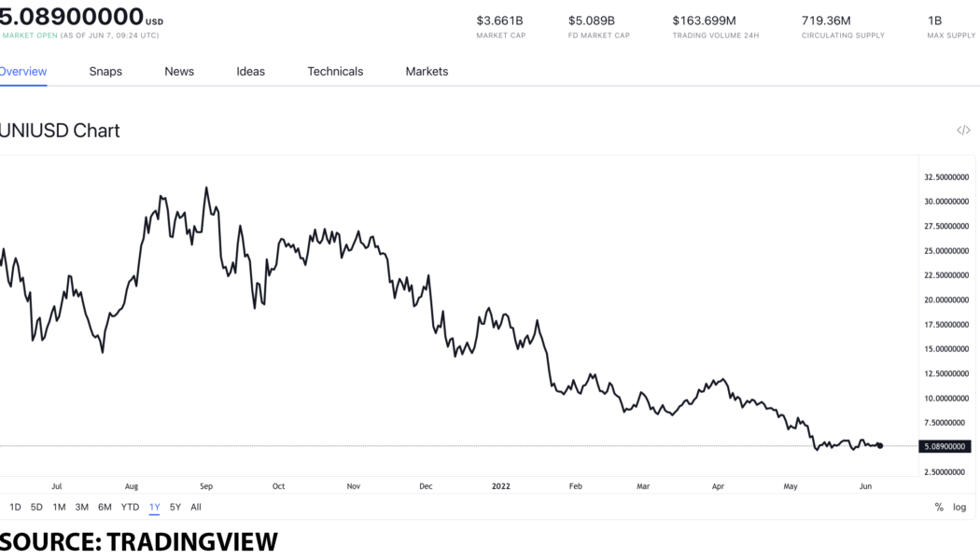Click the current price label on the axis
Image resolution: width=980 pixels, height=560 pixels.
[x=945, y=446]
